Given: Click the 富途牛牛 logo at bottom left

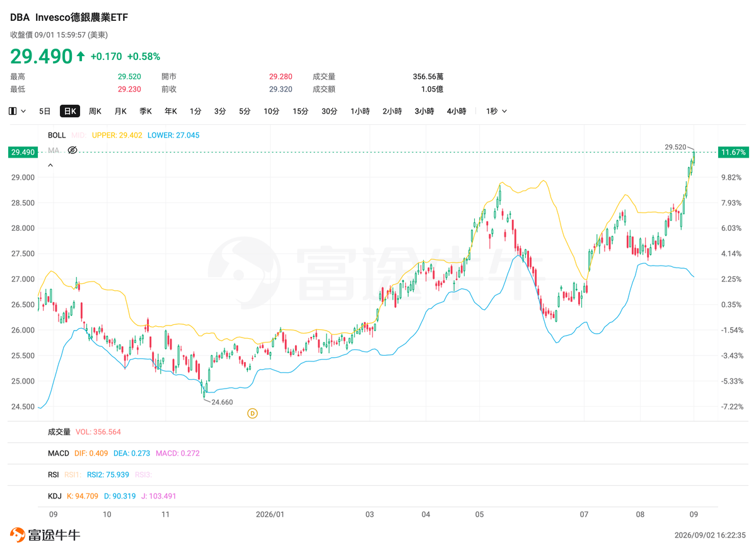Looking at the screenshot, I should [x=45, y=534].
